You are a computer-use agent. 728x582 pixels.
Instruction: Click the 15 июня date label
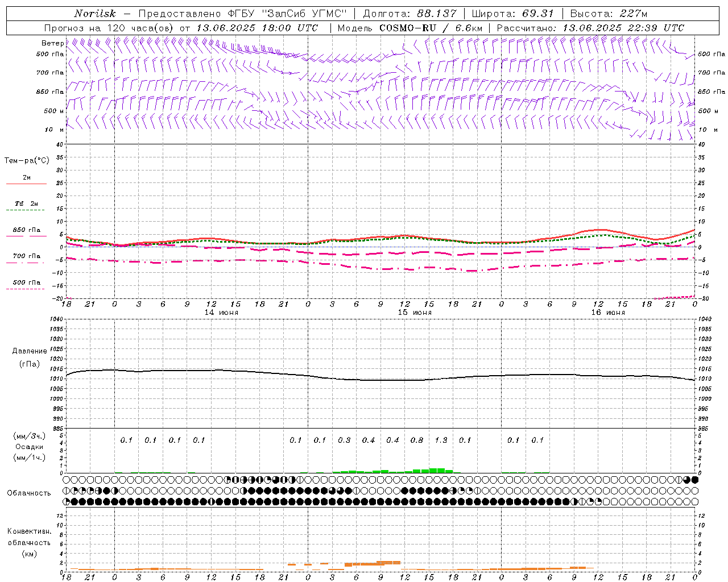[415, 313]
